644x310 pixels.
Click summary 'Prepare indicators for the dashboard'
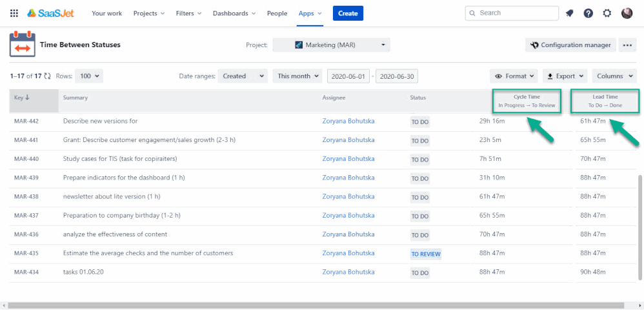(124, 178)
